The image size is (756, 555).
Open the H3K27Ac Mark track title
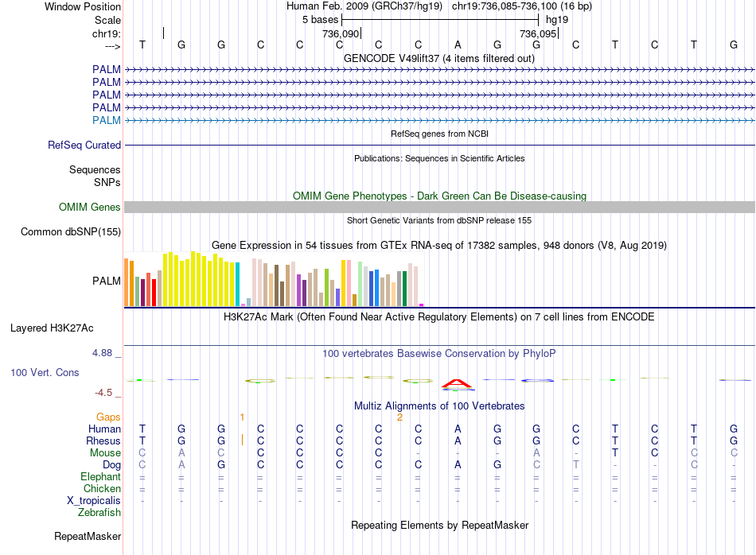tap(439, 317)
